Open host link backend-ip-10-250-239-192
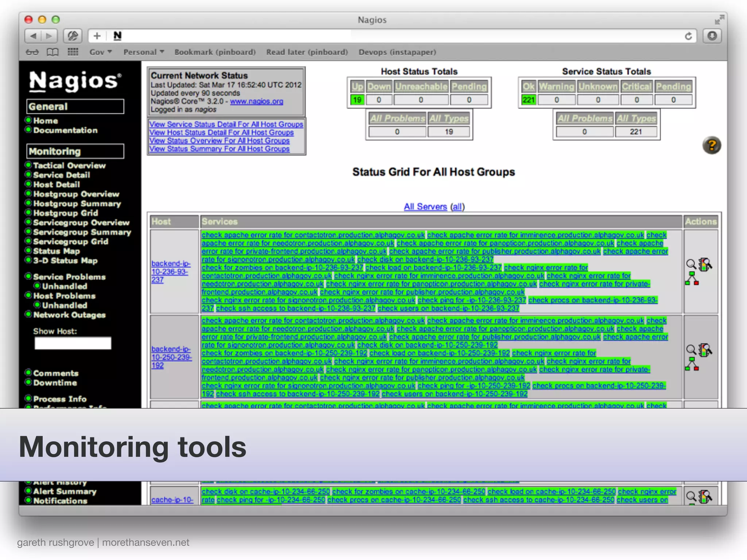 tap(171, 357)
